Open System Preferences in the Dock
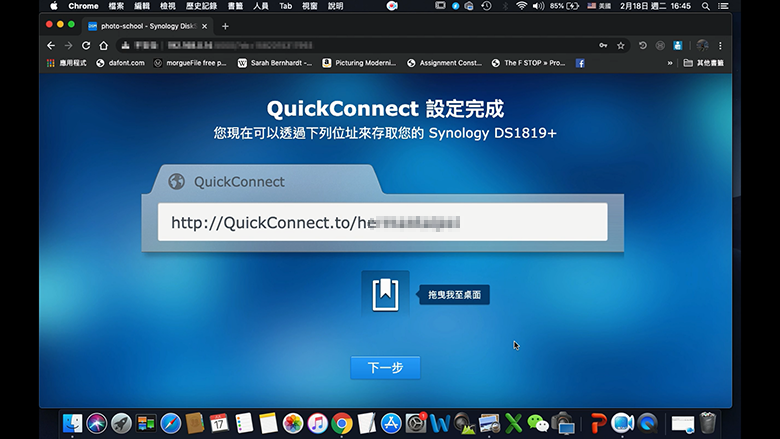The width and height of the screenshot is (780, 439). [x=415, y=424]
